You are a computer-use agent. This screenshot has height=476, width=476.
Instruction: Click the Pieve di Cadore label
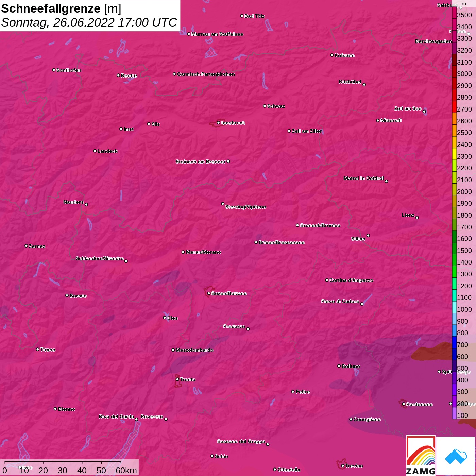coord(340,301)
